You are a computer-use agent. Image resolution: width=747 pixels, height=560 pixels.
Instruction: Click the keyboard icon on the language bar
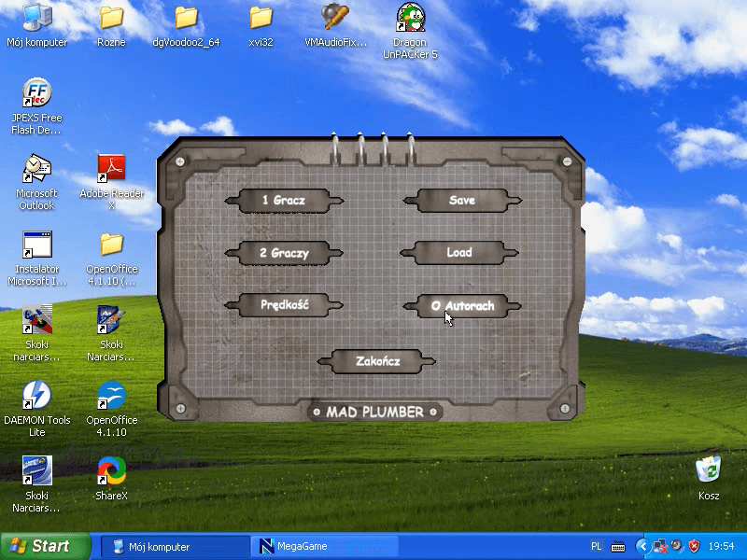click(618, 546)
